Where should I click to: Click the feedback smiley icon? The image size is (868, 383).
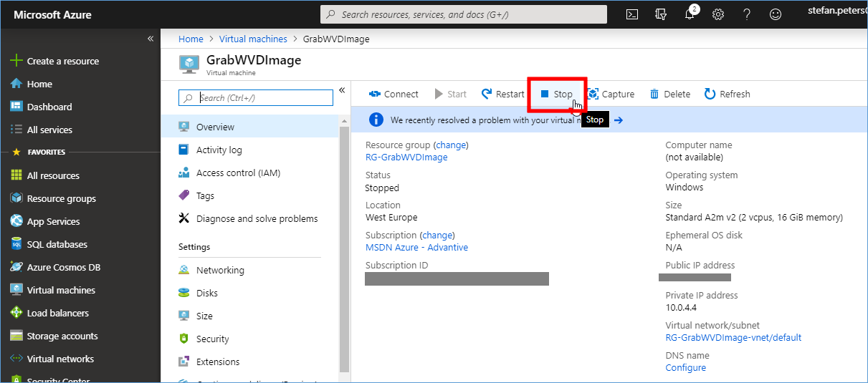click(776, 14)
